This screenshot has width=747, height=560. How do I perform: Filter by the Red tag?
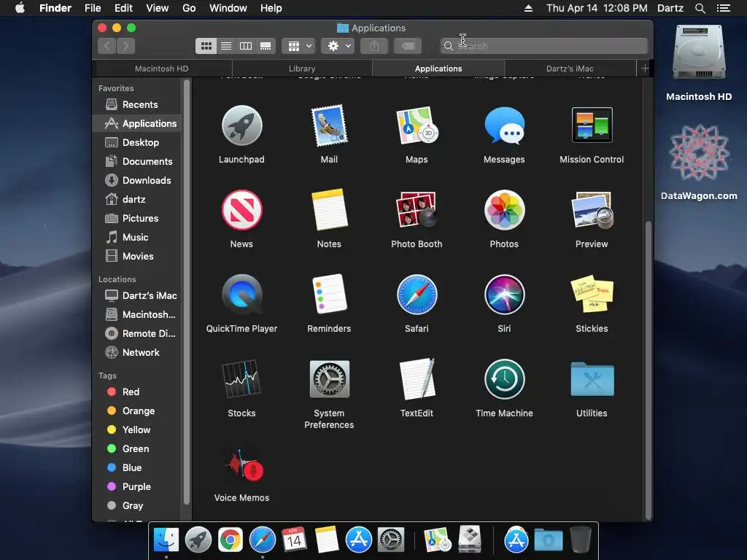(x=136, y=392)
